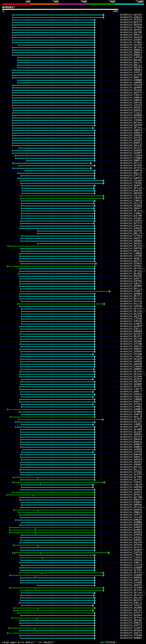Select hit UniRef100_Q1WLU3
The height and width of the screenshot is (644, 146).
pos(131,17)
